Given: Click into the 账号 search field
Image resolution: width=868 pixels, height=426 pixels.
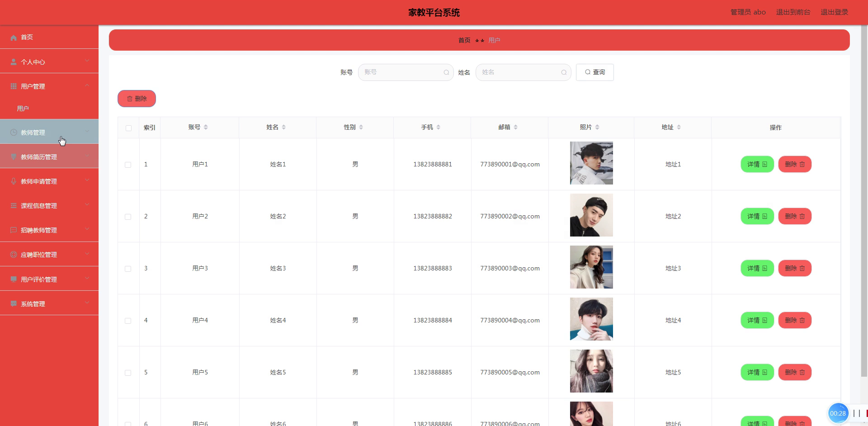Looking at the screenshot, I should coord(406,72).
